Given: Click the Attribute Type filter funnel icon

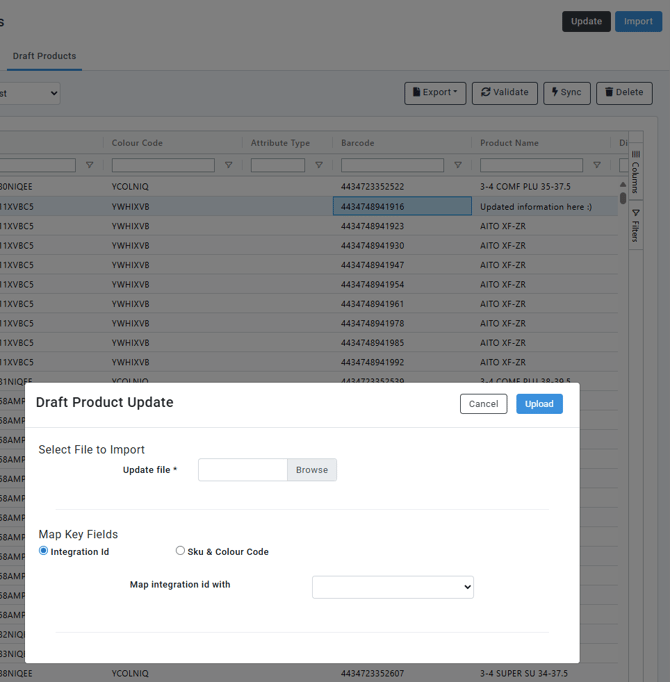Looking at the screenshot, I should click(319, 165).
